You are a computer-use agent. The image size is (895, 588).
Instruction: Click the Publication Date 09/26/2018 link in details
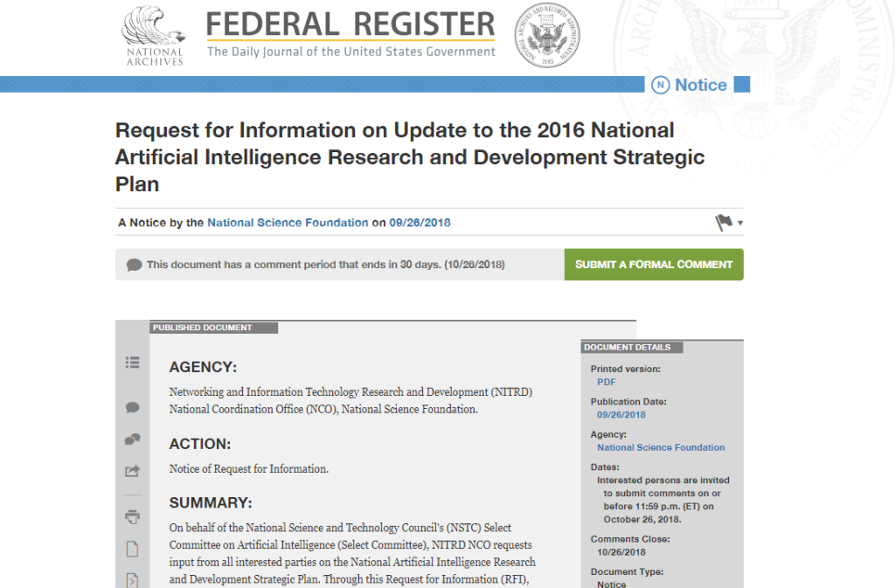tap(621, 415)
